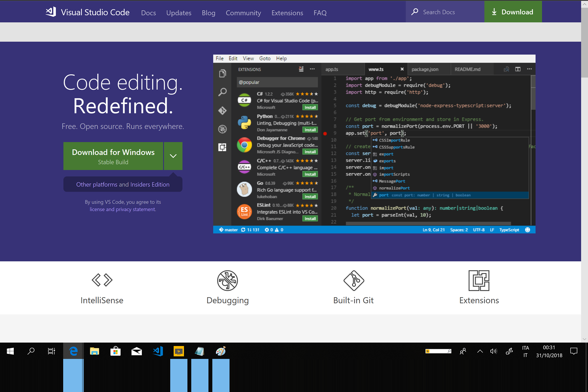Screen dimensions: 588x392
Task: Install the C# extension
Action: pyautogui.click(x=310, y=107)
